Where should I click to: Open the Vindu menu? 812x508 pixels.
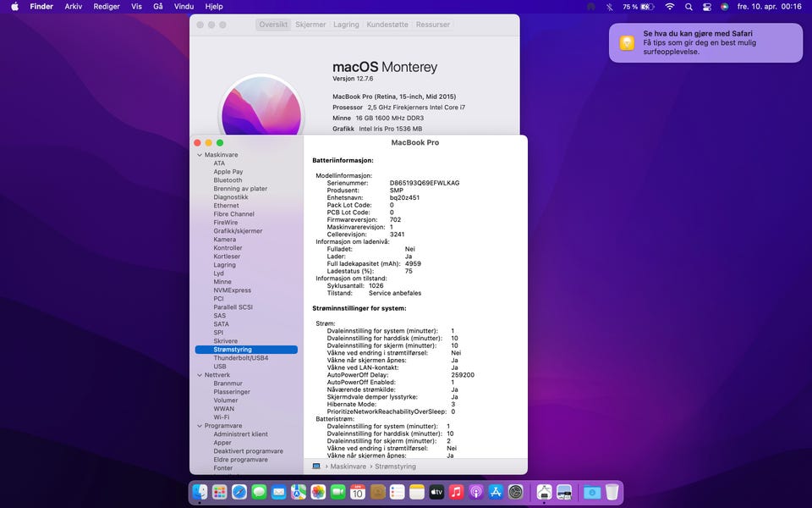184,7
